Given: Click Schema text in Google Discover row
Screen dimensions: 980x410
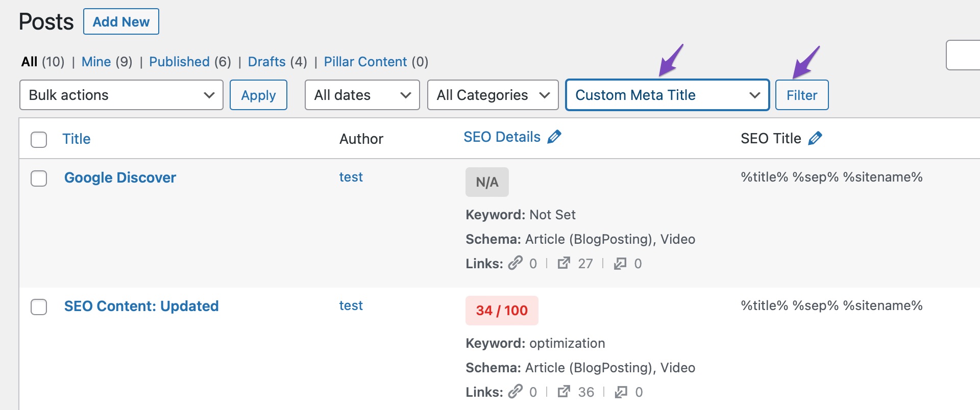Looking at the screenshot, I should point(580,239).
